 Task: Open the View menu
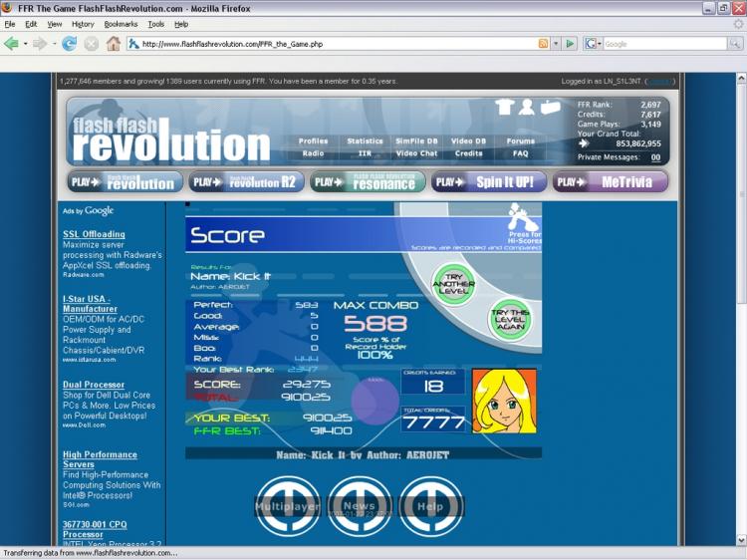click(x=55, y=24)
